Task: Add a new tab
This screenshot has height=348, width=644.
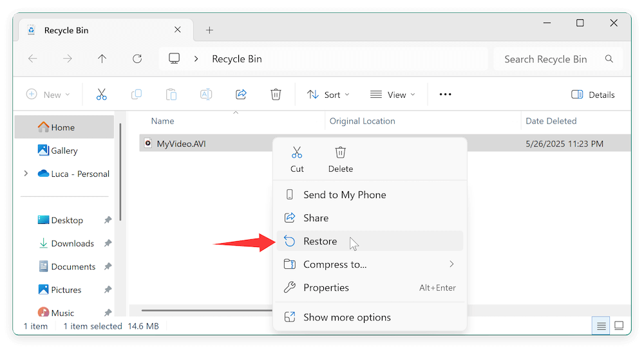Action: [209, 30]
